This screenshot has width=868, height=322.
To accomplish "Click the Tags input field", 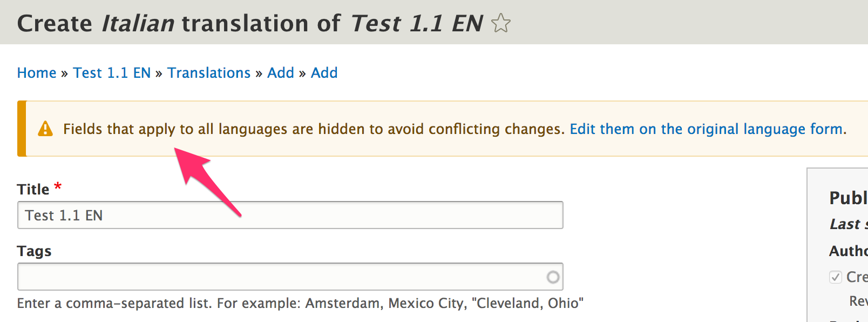I will click(270, 277).
